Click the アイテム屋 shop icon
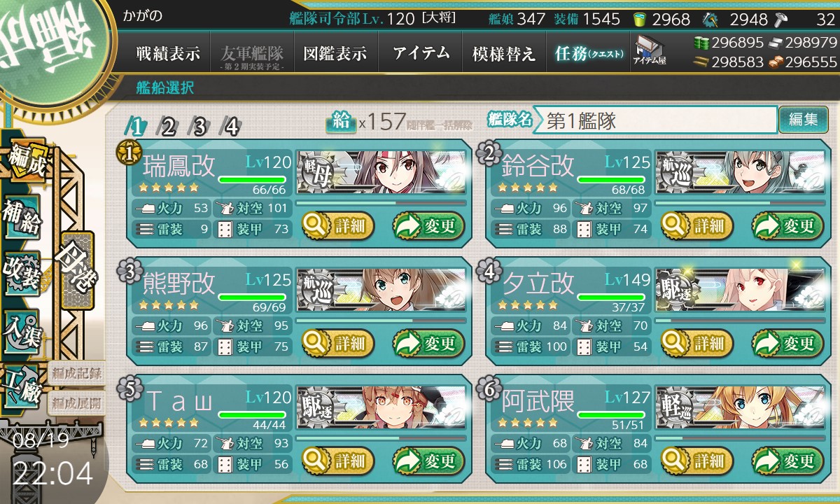Image resolution: width=840 pixels, height=504 pixels. (649, 50)
